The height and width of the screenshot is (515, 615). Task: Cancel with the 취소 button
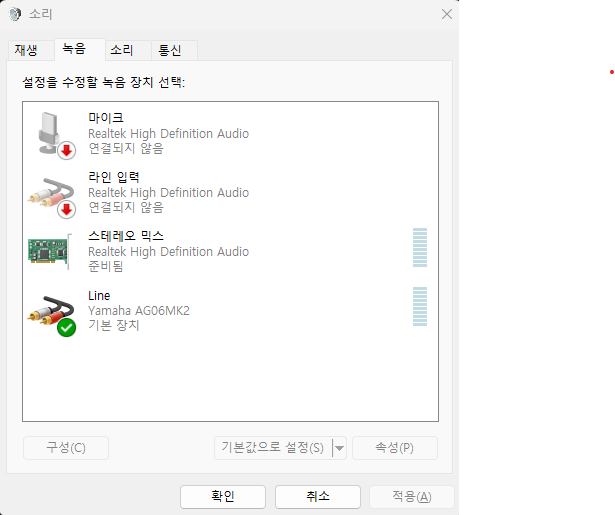pyautogui.click(x=317, y=496)
